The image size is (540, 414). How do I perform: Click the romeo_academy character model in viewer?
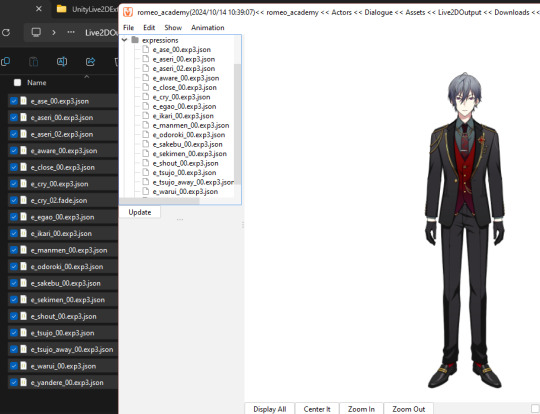point(465,231)
